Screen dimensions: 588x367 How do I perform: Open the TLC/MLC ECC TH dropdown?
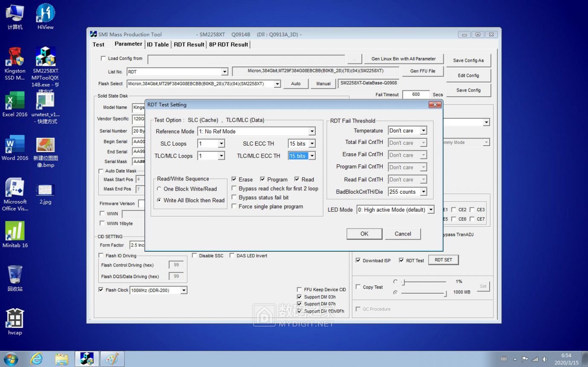point(312,156)
